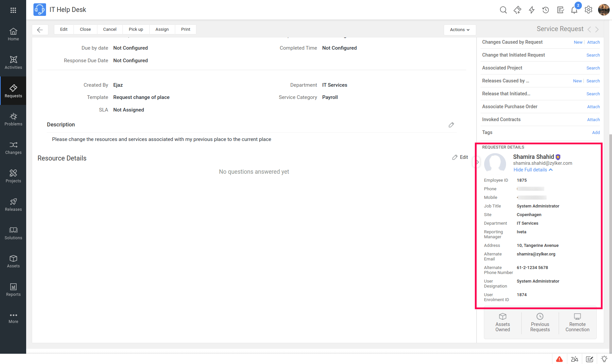Collapse the right details panel
Viewport: 612px width, 364px height.
[477, 162]
